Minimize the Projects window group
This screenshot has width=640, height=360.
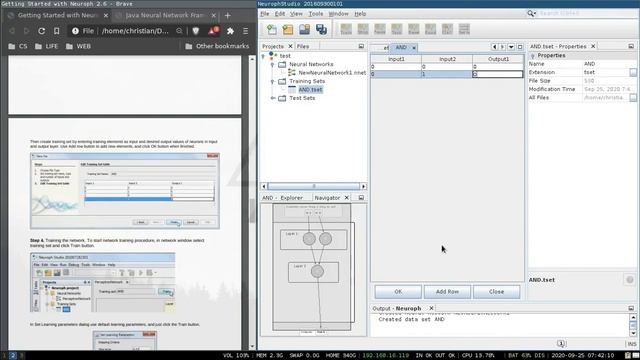coord(361,47)
